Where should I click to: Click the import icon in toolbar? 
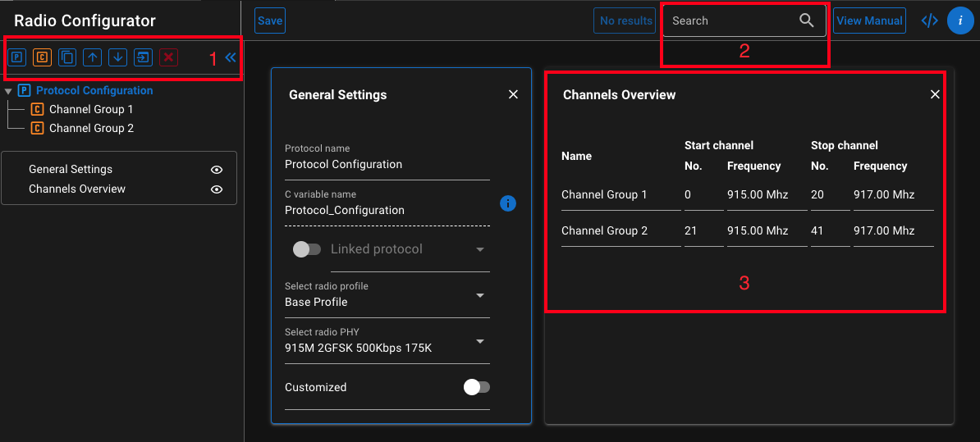[144, 57]
